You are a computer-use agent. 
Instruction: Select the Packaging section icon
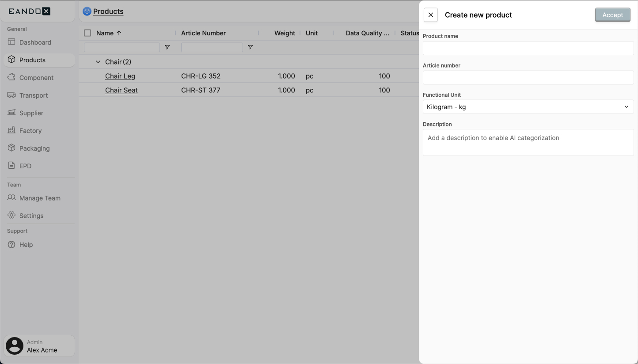tap(11, 148)
